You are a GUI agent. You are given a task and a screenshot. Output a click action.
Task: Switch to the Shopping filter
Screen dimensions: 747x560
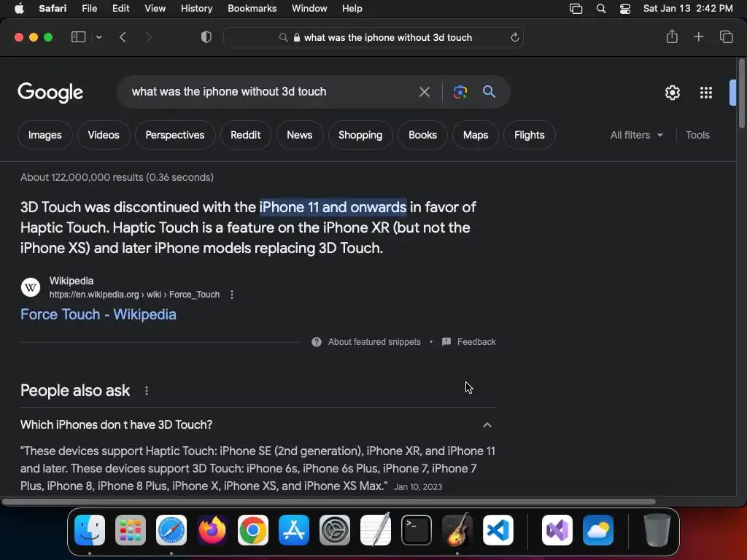click(360, 135)
